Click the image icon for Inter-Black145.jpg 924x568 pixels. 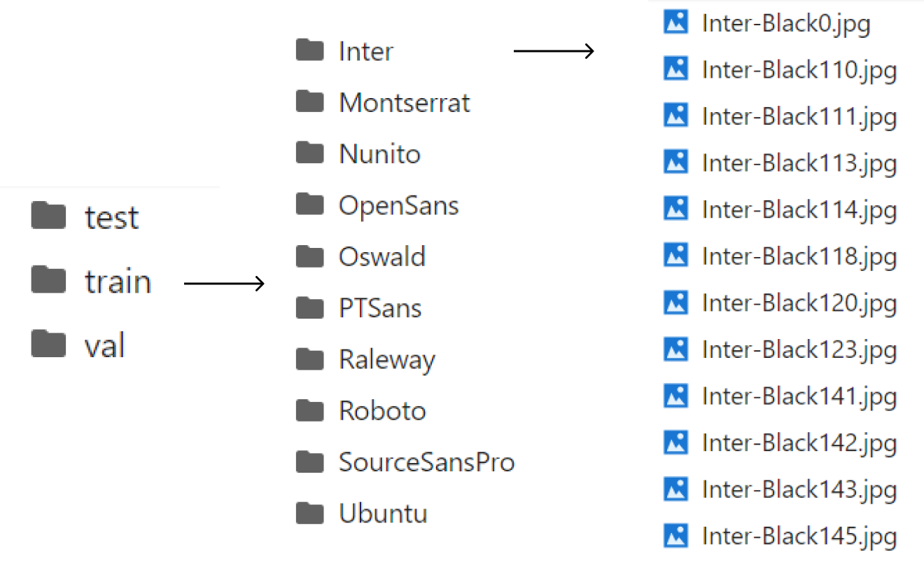pyautogui.click(x=675, y=536)
